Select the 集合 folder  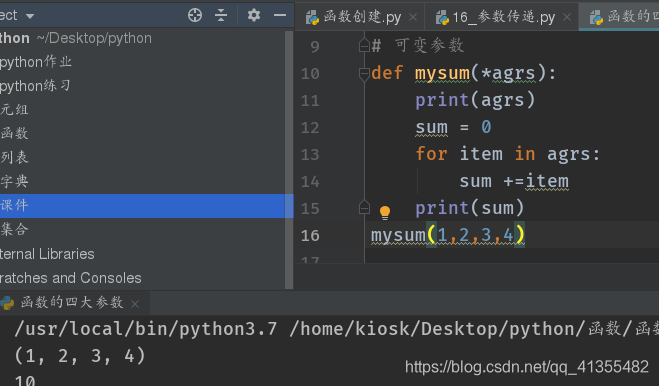tap(14, 229)
